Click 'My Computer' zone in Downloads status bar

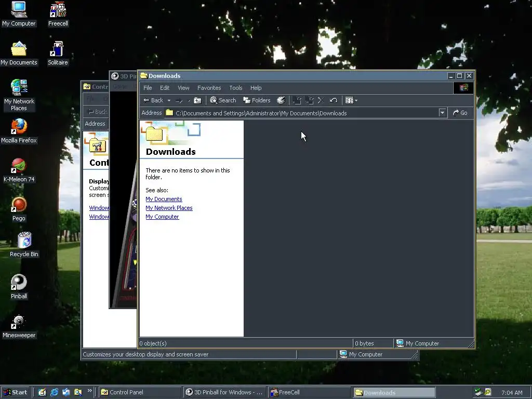tap(418, 343)
